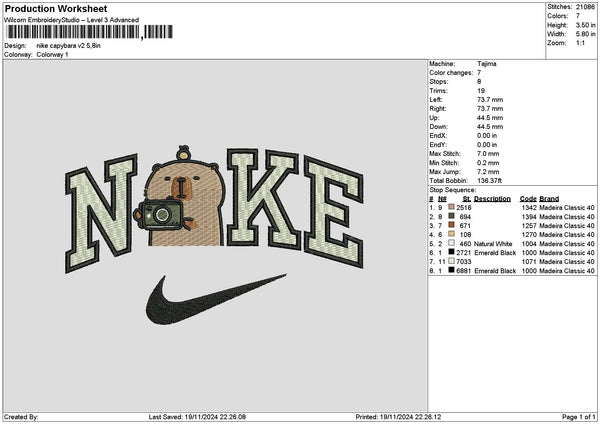The image size is (600, 424).
Task: Click 'Madeira Classic 40' beside code 1071
Action: (567, 261)
